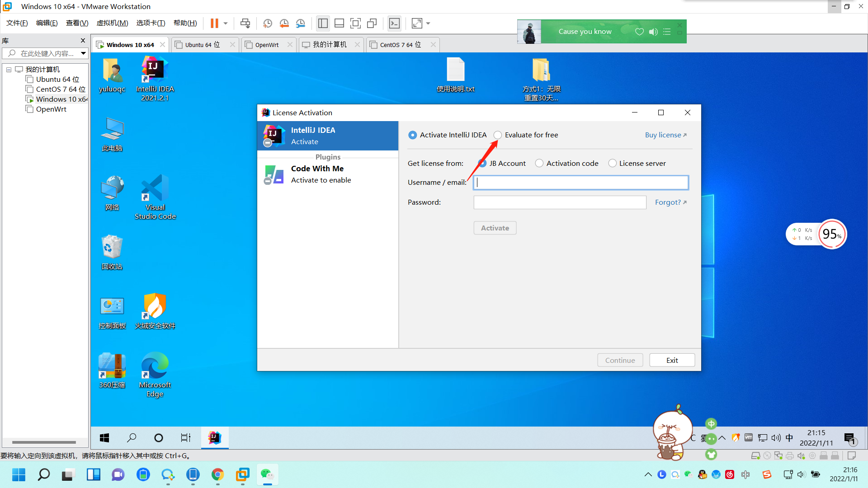Open WeChat from host taskbar

[x=268, y=474]
